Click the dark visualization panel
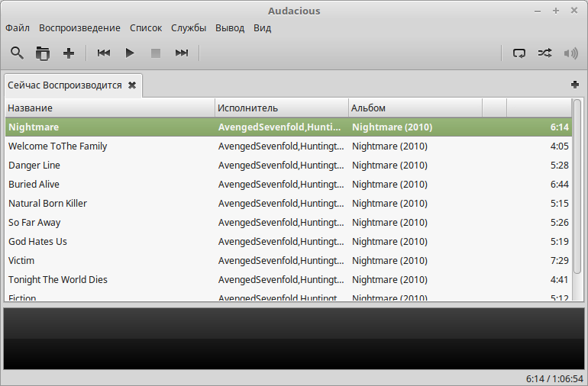 [294, 339]
